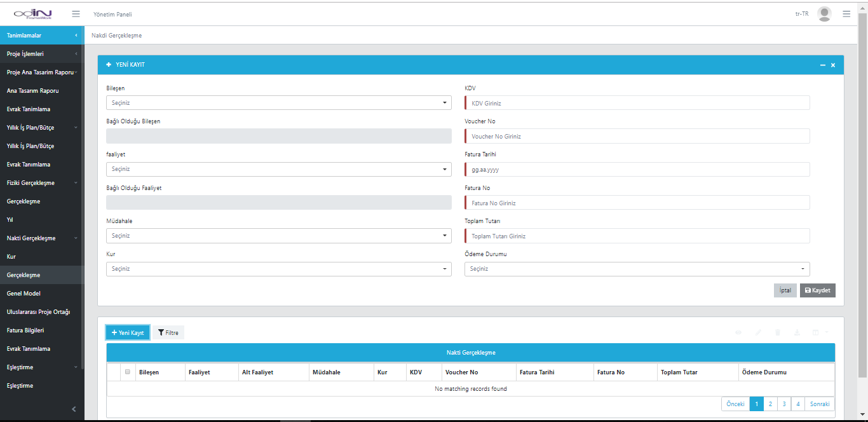Open the top-right hamburger menu
Screen dimensions: 868x422
pyautogui.click(x=846, y=14)
